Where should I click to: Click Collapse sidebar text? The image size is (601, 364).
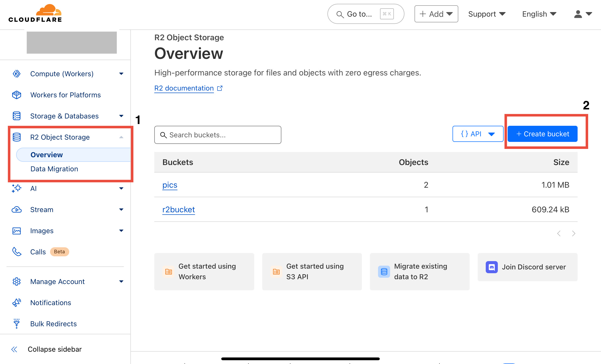(55, 349)
